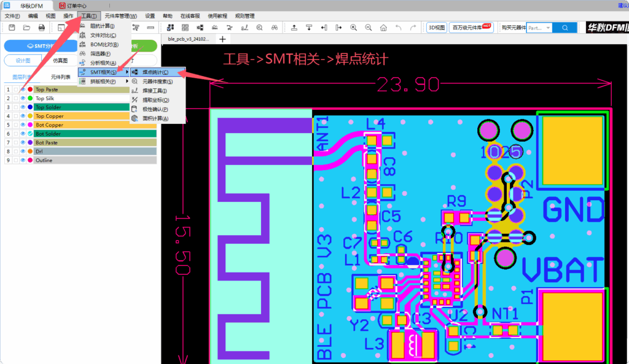Click the zoom out magnifier icon

[x=369, y=28]
